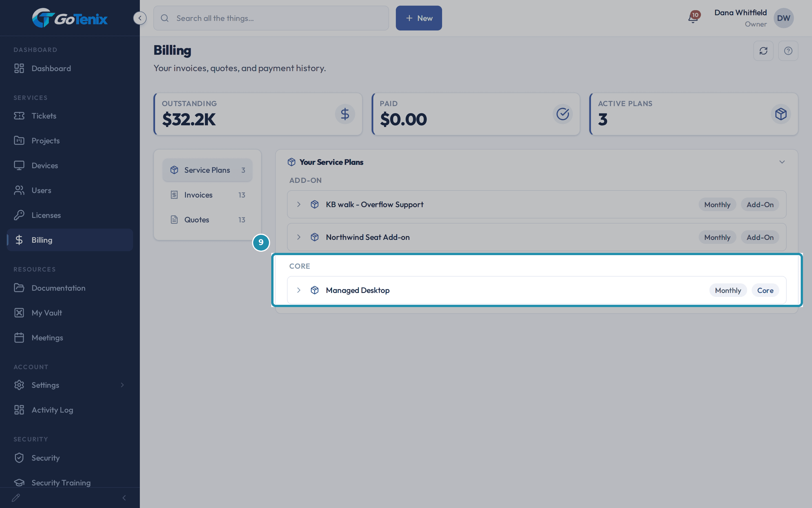Expand the Northwind Seat Add-on plan

click(x=299, y=237)
